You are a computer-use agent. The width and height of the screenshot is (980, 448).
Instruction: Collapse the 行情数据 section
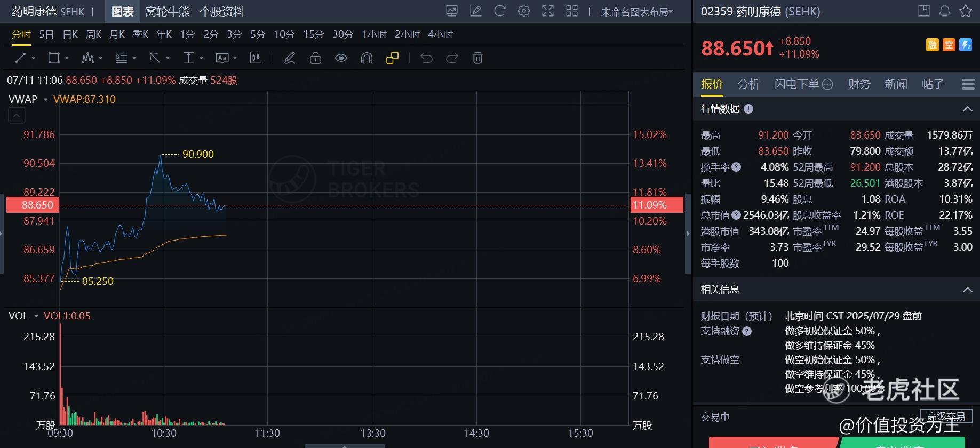(967, 109)
